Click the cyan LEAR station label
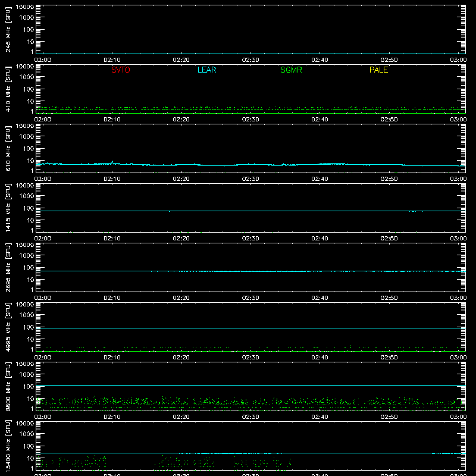The width and height of the screenshot is (476, 476). coord(206,70)
